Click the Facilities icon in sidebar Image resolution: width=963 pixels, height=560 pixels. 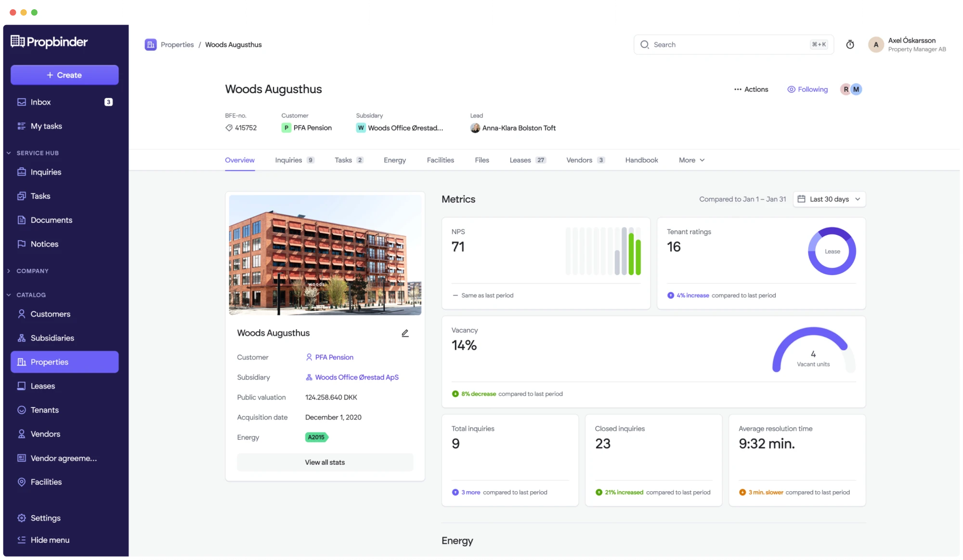coord(21,482)
